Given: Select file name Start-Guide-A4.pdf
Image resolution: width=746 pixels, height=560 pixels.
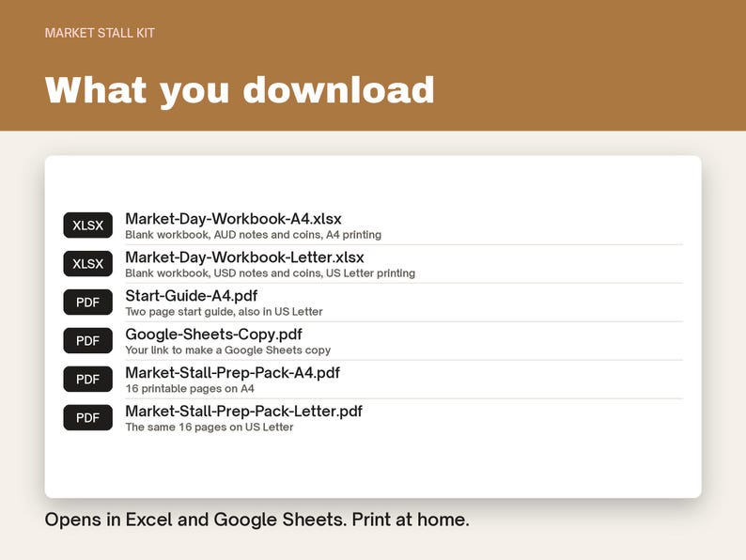Looking at the screenshot, I should pos(192,296).
